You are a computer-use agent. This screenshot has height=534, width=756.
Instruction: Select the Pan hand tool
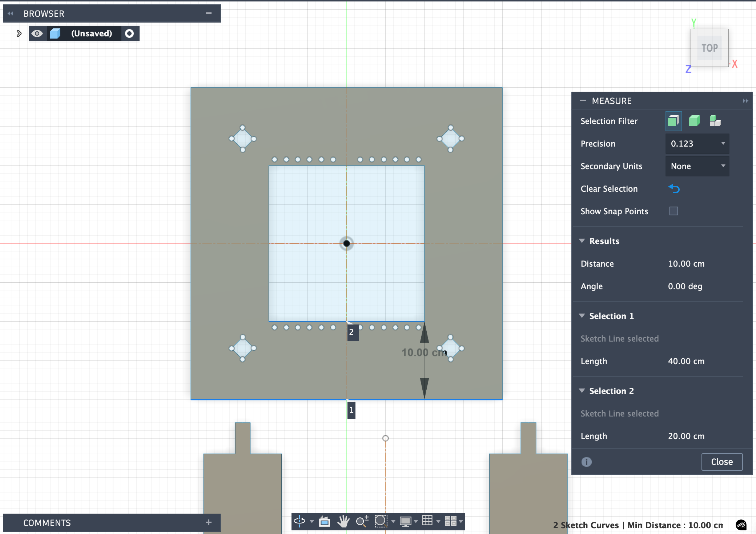[x=343, y=521]
